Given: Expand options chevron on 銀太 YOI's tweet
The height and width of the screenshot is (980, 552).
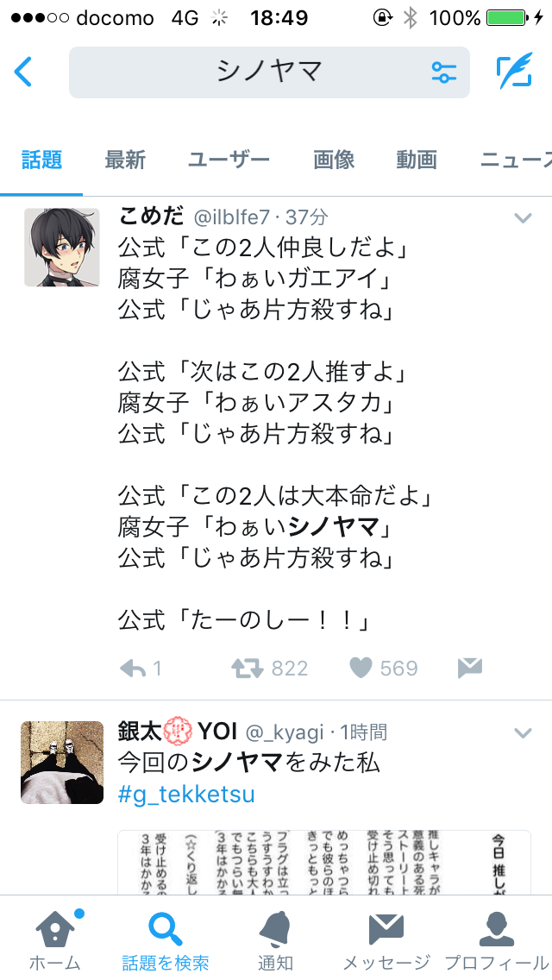Looking at the screenshot, I should click(x=523, y=732).
